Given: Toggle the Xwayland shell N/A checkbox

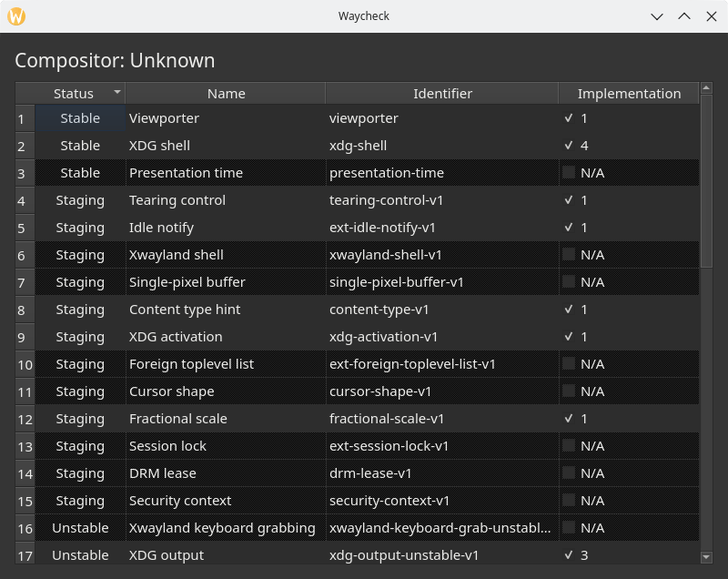Looking at the screenshot, I should [x=569, y=255].
